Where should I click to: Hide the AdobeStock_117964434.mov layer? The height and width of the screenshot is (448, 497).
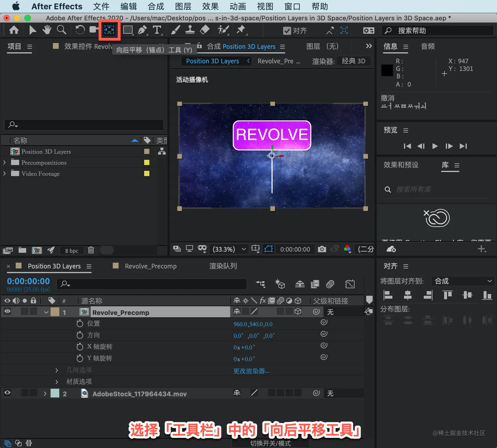(x=7, y=393)
